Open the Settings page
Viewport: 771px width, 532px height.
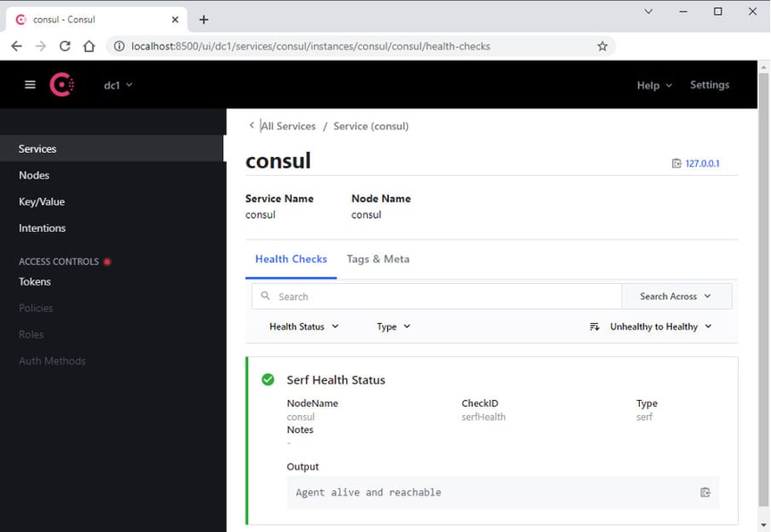click(x=709, y=85)
